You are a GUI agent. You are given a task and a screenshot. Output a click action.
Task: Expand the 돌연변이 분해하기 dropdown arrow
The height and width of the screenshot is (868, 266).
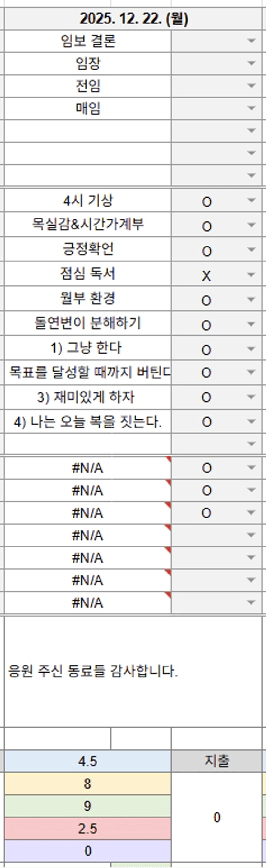251,324
